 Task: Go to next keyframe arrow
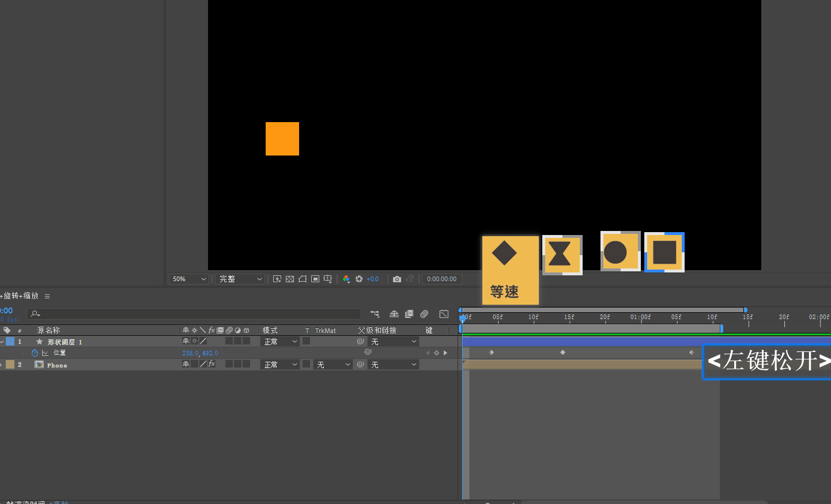[x=445, y=353]
